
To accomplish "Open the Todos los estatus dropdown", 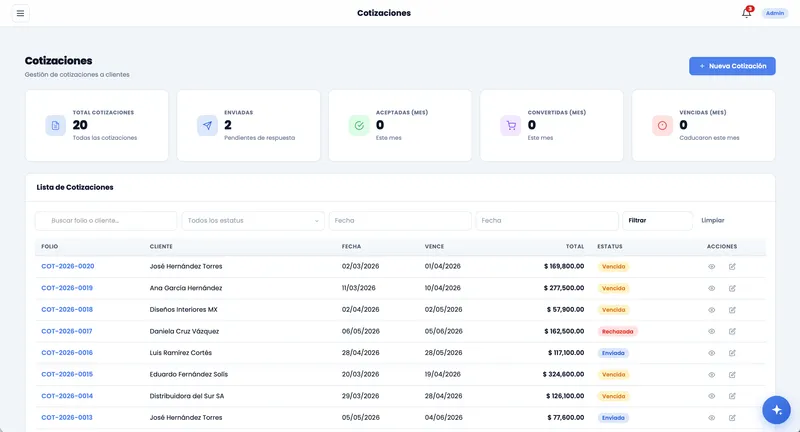I will tap(253, 221).
